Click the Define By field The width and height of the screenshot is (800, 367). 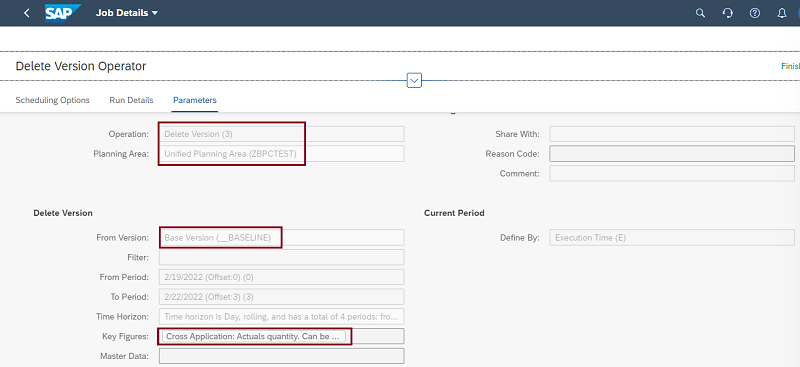[x=672, y=237]
